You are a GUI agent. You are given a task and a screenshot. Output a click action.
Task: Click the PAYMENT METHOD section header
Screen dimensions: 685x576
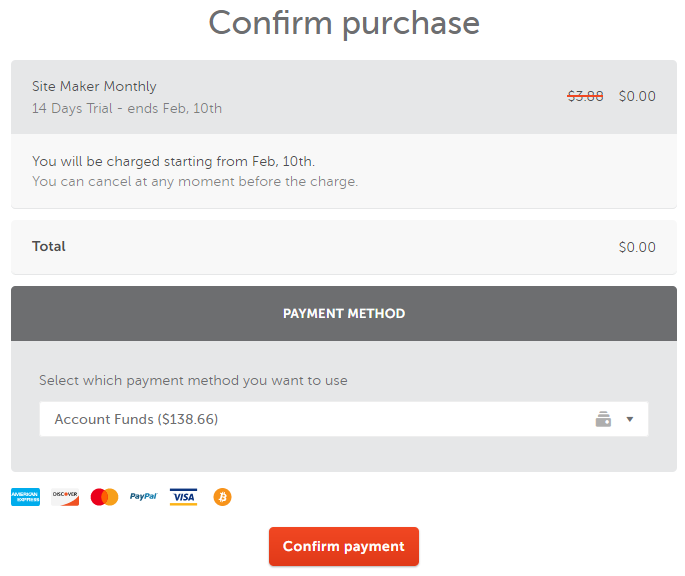tap(343, 314)
